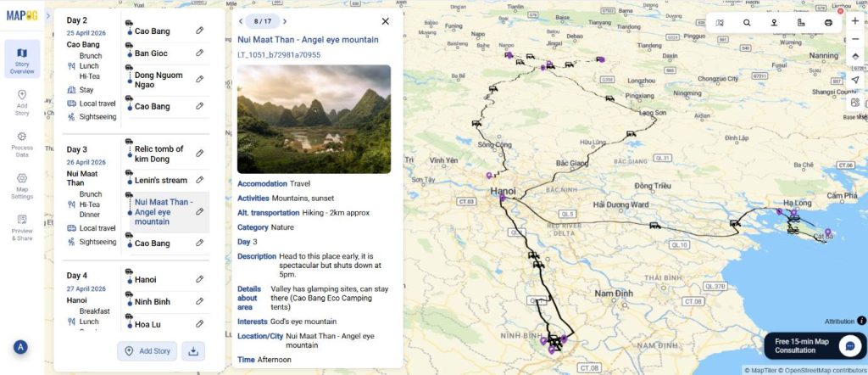Click the MAPOG logo
The image size is (868, 375).
pos(22,15)
